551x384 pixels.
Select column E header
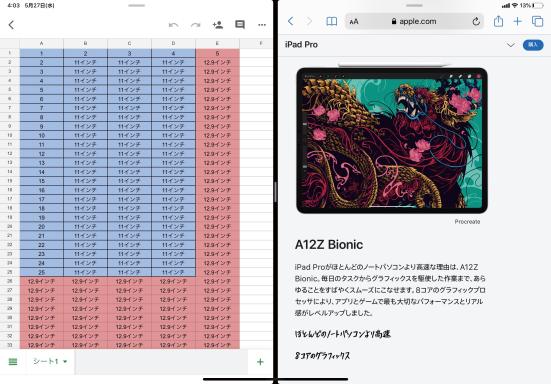(217, 43)
